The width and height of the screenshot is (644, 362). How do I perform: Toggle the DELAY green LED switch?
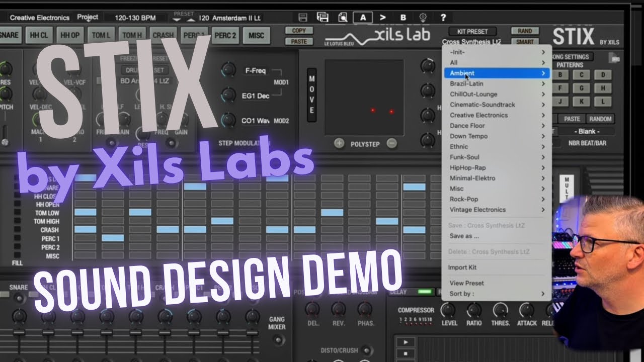click(425, 292)
